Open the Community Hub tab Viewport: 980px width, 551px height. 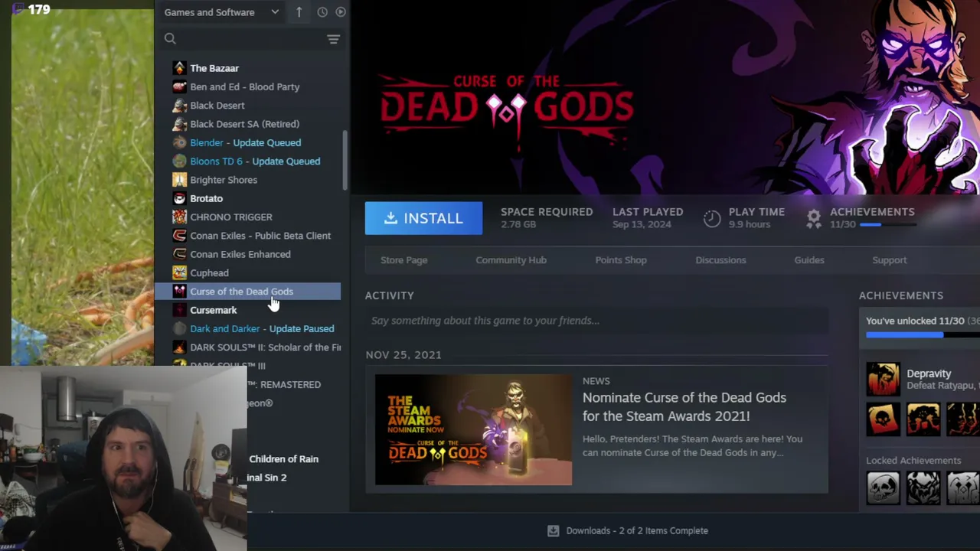click(x=511, y=260)
